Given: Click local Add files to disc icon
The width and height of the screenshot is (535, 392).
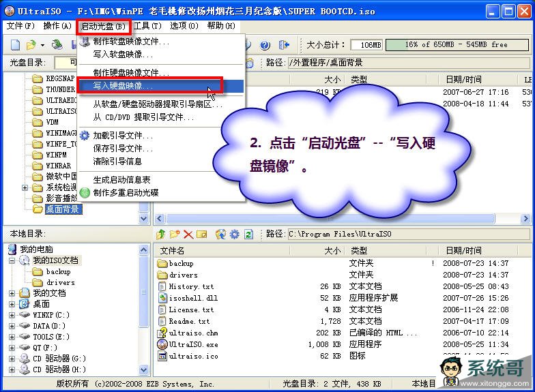Looking at the screenshot, I should click(x=221, y=235).
